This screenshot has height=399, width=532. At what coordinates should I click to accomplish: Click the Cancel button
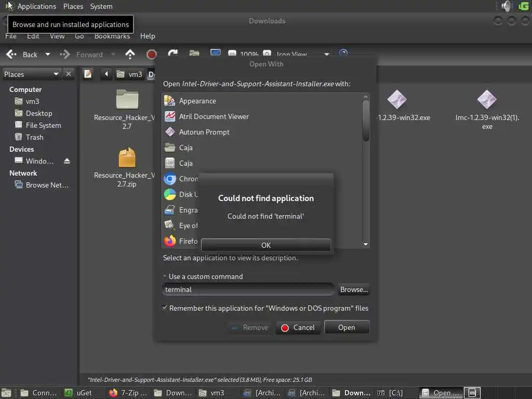pos(298,327)
